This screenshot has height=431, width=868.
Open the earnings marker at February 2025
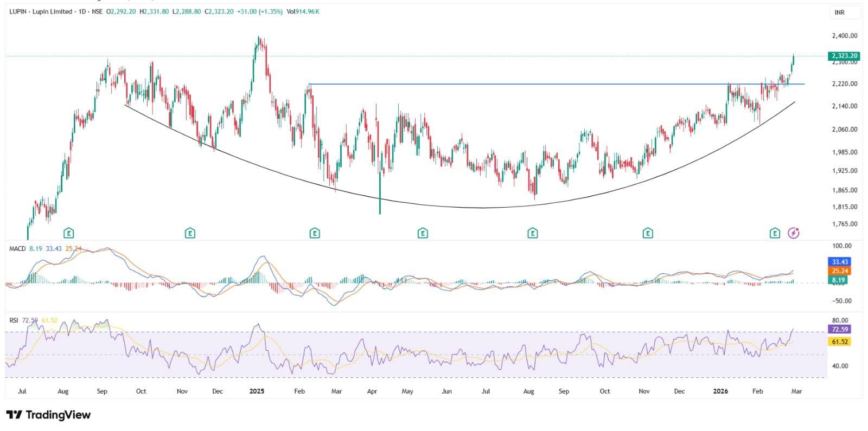pos(314,233)
